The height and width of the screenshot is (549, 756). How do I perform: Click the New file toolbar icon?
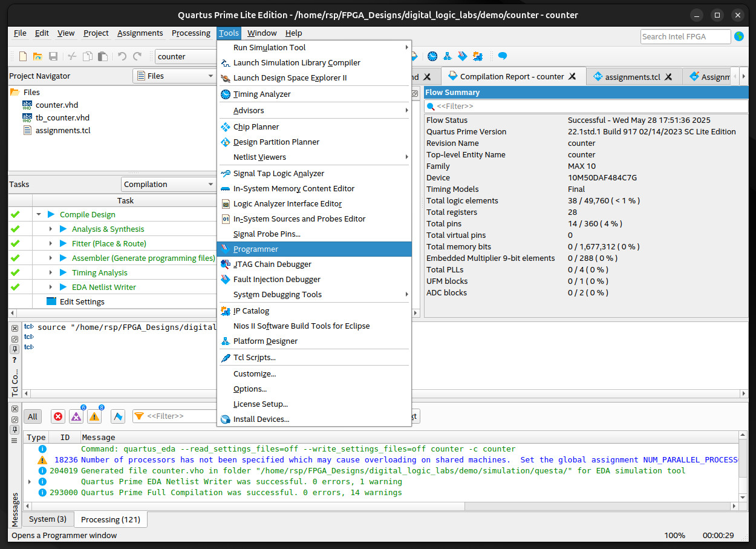(x=23, y=56)
